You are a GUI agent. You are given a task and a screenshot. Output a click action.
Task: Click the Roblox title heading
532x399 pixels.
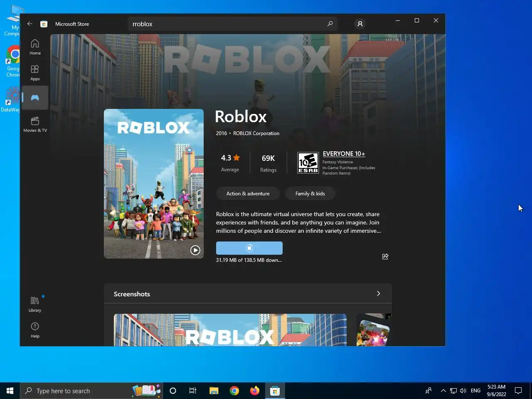coord(241,117)
